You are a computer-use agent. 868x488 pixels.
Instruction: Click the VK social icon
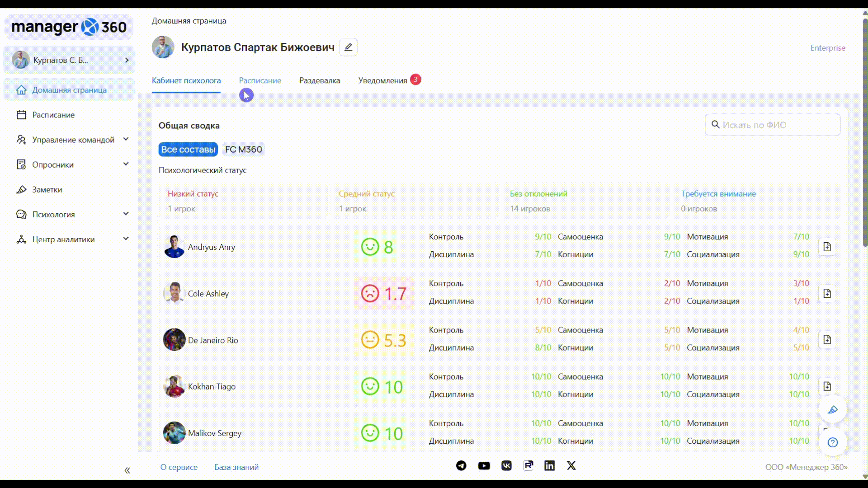point(506,465)
